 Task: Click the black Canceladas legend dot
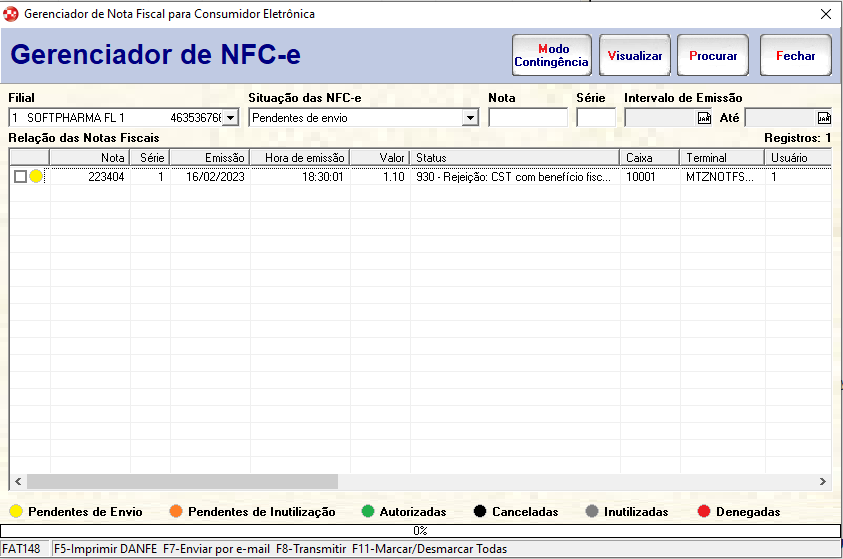pyautogui.click(x=480, y=511)
